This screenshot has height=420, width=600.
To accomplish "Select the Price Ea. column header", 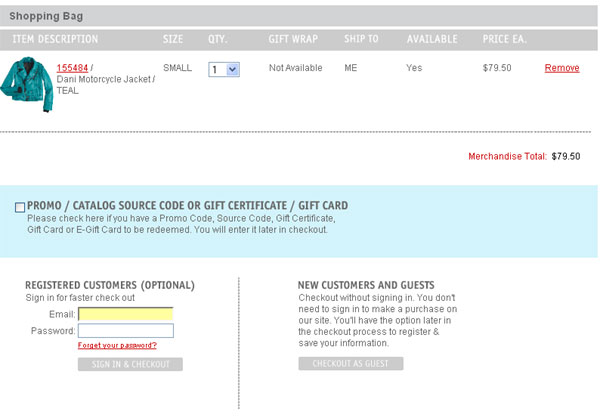I will click(504, 40).
